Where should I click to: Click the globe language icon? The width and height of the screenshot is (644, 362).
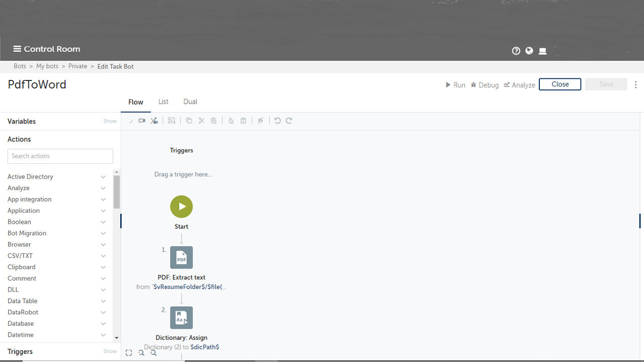pyautogui.click(x=529, y=51)
